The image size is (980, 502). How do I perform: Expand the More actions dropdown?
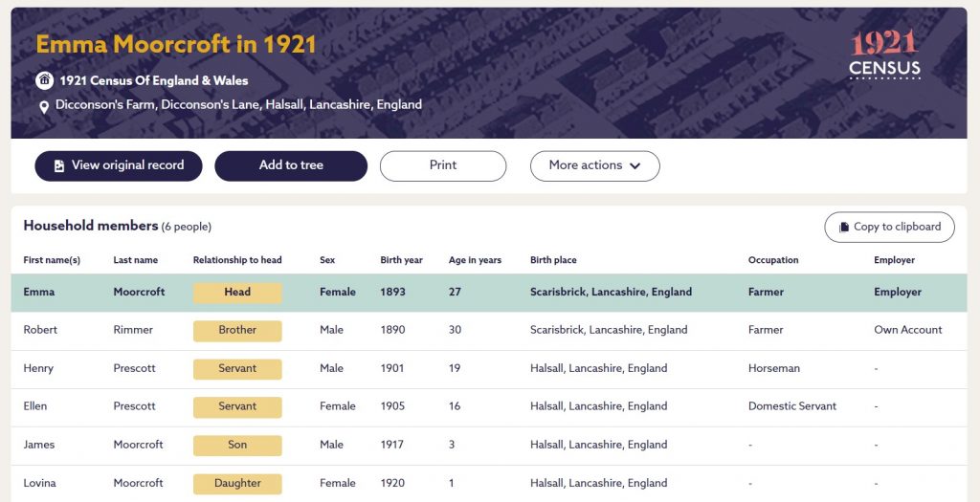pyautogui.click(x=594, y=165)
